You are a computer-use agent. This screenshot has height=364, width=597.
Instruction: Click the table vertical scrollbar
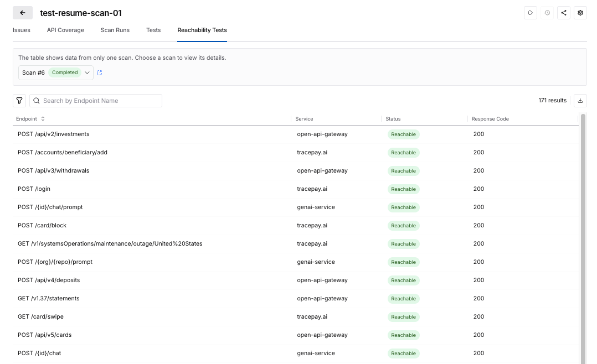[583, 239]
